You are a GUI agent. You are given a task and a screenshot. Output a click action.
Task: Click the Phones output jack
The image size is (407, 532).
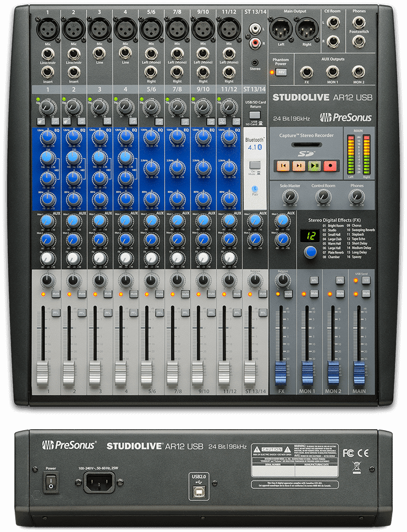tap(359, 22)
